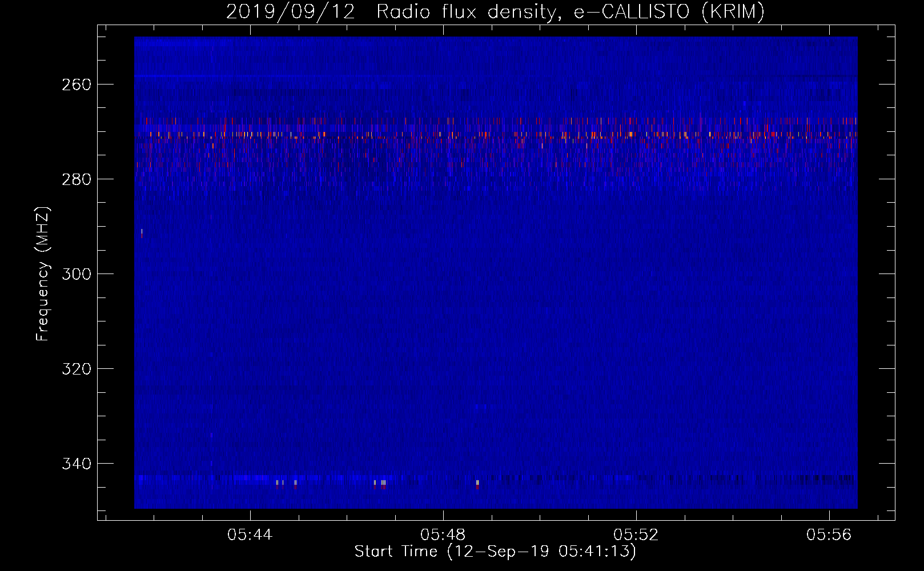
Task: Click the plot title 'Radio flux density, e-CALLISTO (KRIM)'
Action: point(570,12)
